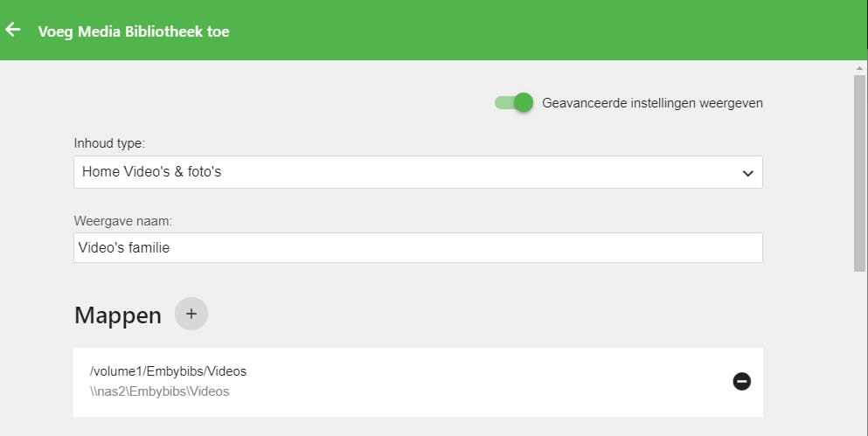The image size is (868, 436).
Task: Click the chevron arrow of the content type box
Action: pyautogui.click(x=747, y=173)
